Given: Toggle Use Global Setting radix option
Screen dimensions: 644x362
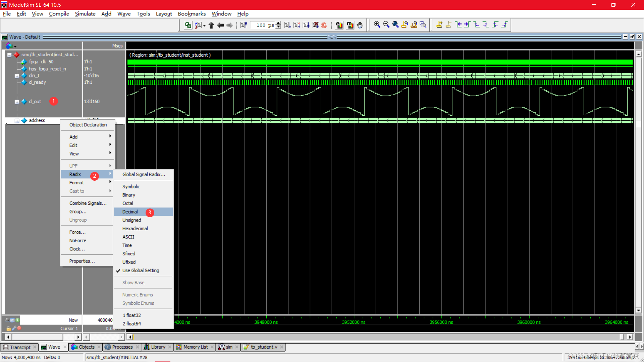Looking at the screenshot, I should (x=141, y=270).
